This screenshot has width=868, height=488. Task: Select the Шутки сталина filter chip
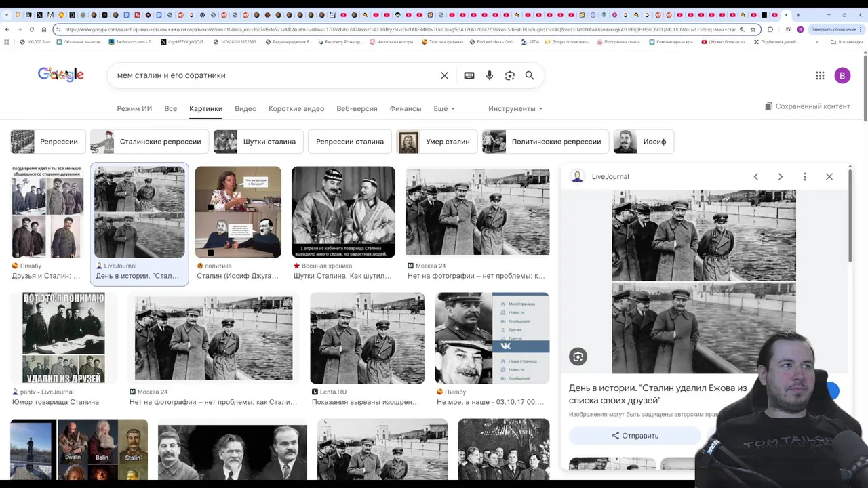coord(258,142)
